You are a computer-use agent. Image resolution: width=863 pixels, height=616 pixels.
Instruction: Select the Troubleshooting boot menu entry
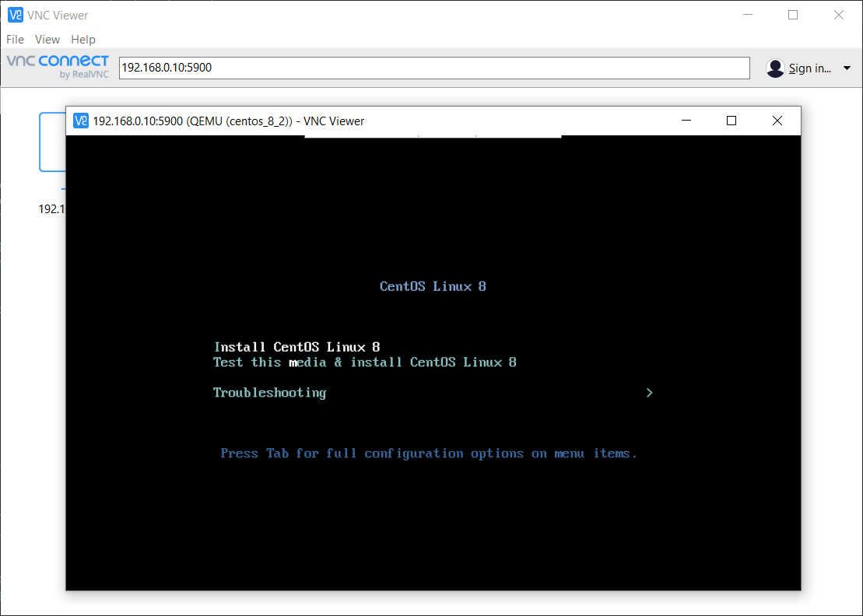(x=270, y=393)
